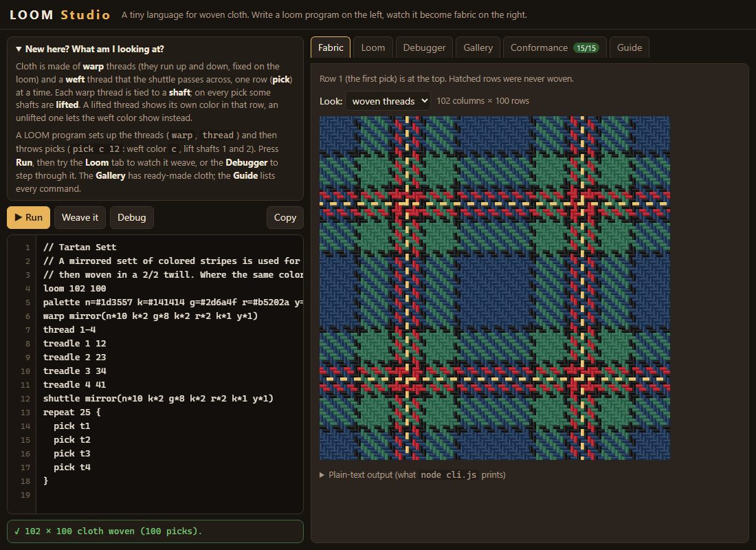Click the 'pick t2' line

pos(72,439)
